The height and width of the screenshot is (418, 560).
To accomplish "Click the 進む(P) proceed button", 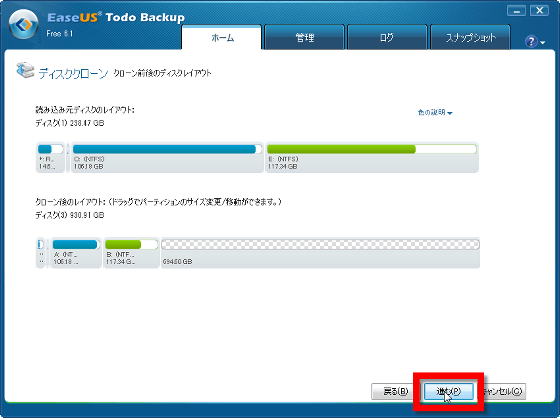I will (x=449, y=391).
